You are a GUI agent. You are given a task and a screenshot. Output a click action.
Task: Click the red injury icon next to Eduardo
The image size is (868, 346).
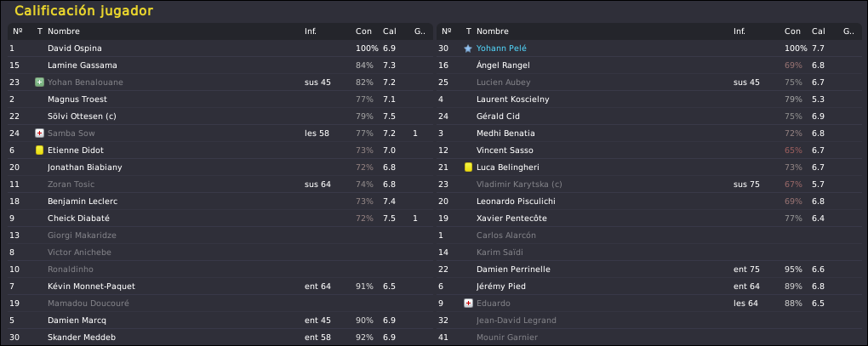click(468, 303)
